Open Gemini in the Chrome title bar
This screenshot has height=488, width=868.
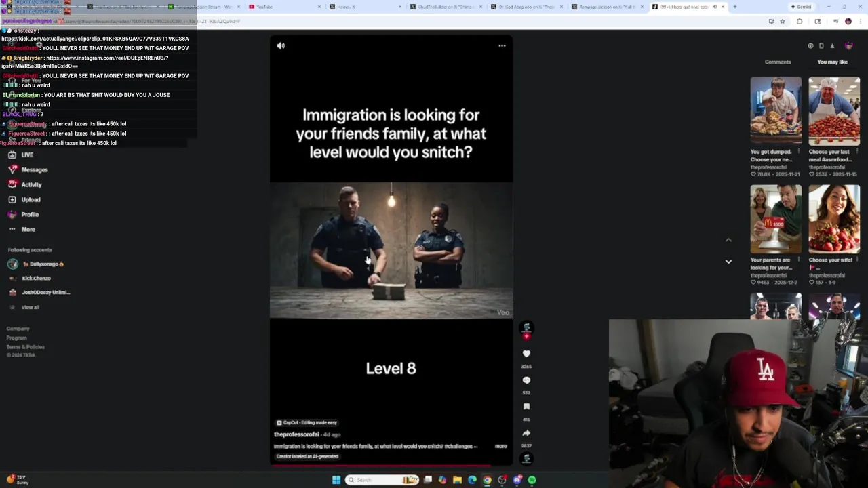click(x=801, y=7)
